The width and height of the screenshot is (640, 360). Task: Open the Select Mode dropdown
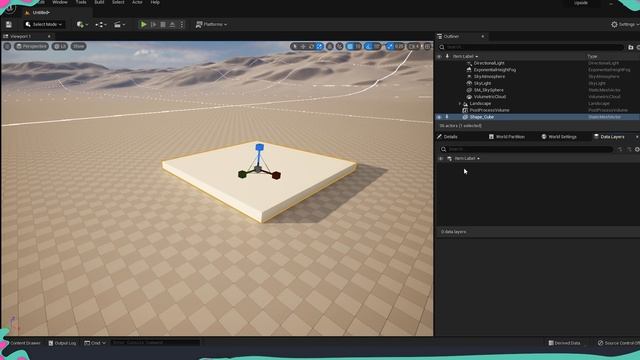coord(43,24)
